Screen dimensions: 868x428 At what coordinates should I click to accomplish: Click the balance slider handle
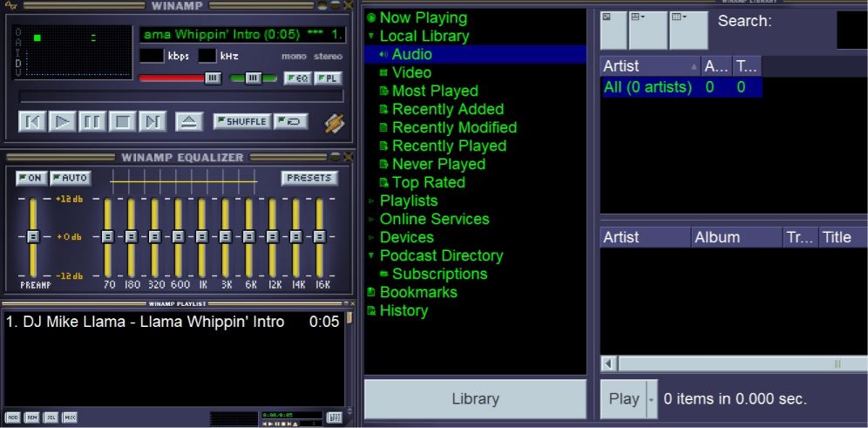click(x=254, y=78)
